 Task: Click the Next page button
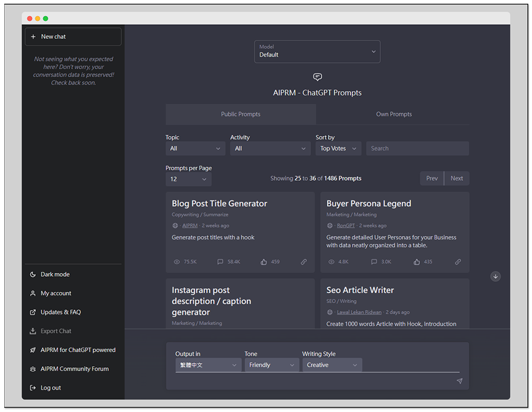pyautogui.click(x=456, y=178)
